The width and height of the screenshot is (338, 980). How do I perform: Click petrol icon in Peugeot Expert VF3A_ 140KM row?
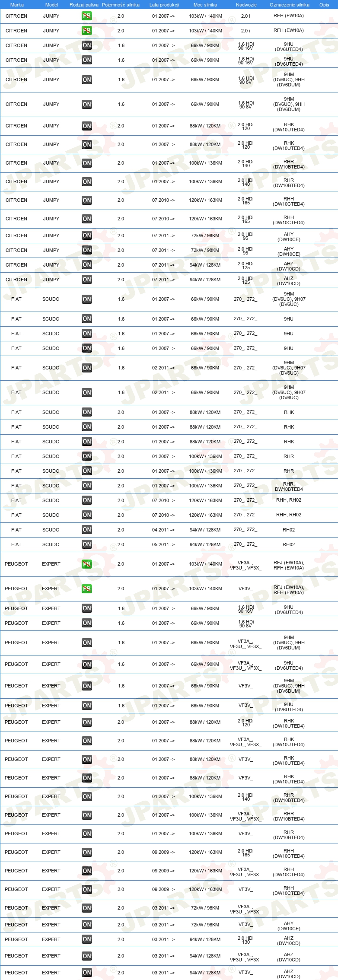87,564
